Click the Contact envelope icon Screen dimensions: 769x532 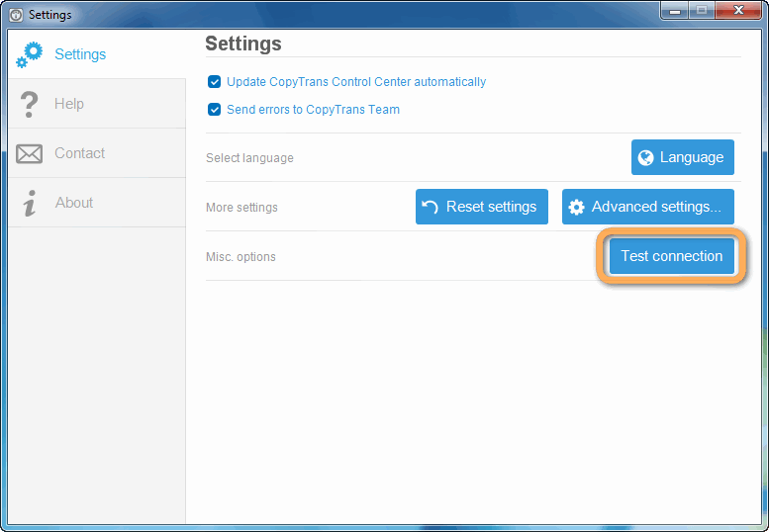click(x=29, y=154)
